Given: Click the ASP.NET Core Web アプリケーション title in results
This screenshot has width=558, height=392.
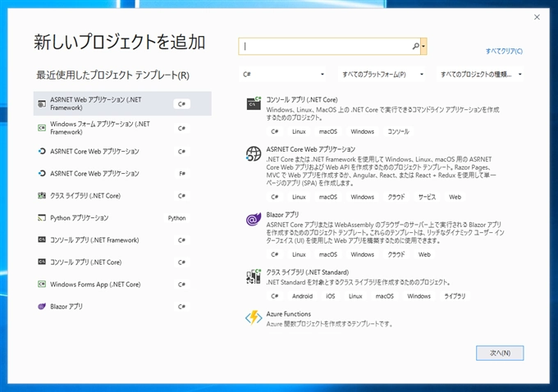Looking at the screenshot, I should (311, 149).
